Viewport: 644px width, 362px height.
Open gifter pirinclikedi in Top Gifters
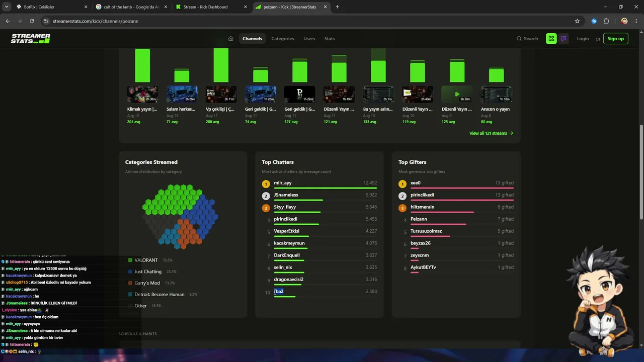coord(422,195)
